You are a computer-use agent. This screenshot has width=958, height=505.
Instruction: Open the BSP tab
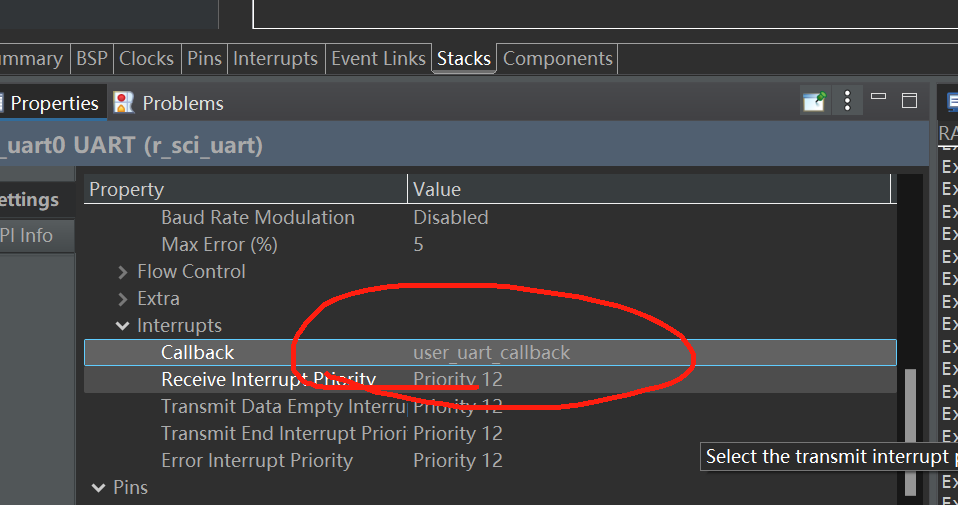(x=92, y=59)
